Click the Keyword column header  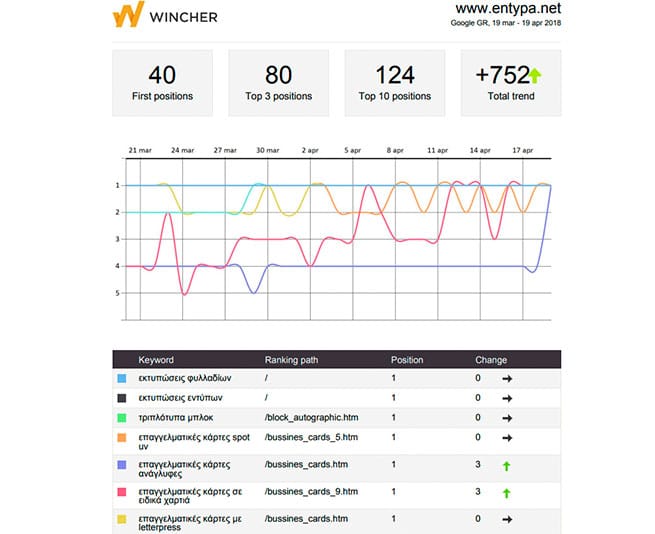click(156, 360)
